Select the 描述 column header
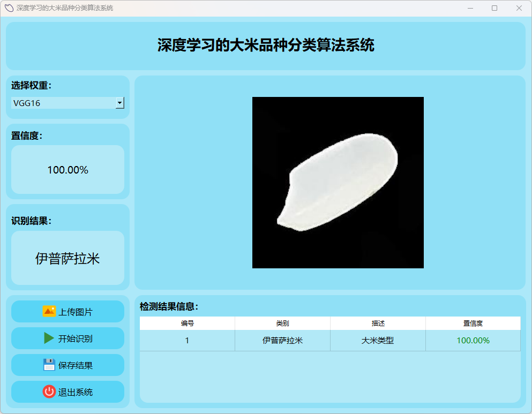532x414 pixels. (x=378, y=323)
